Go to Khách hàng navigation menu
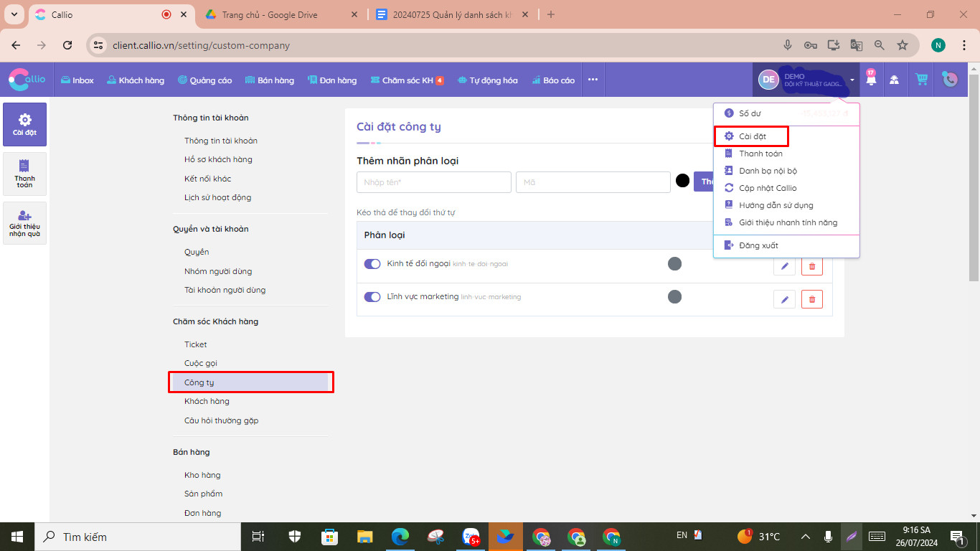This screenshot has height=551, width=980. click(x=136, y=80)
